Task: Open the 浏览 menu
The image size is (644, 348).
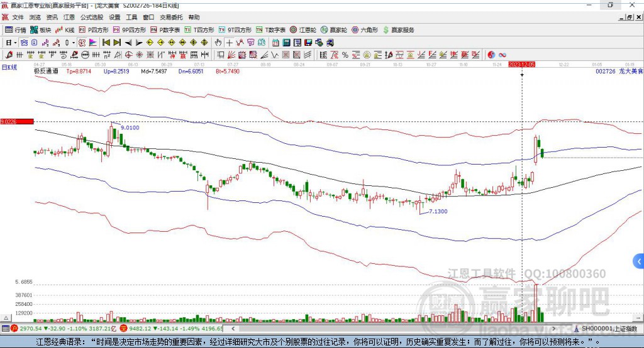Action: [x=35, y=17]
